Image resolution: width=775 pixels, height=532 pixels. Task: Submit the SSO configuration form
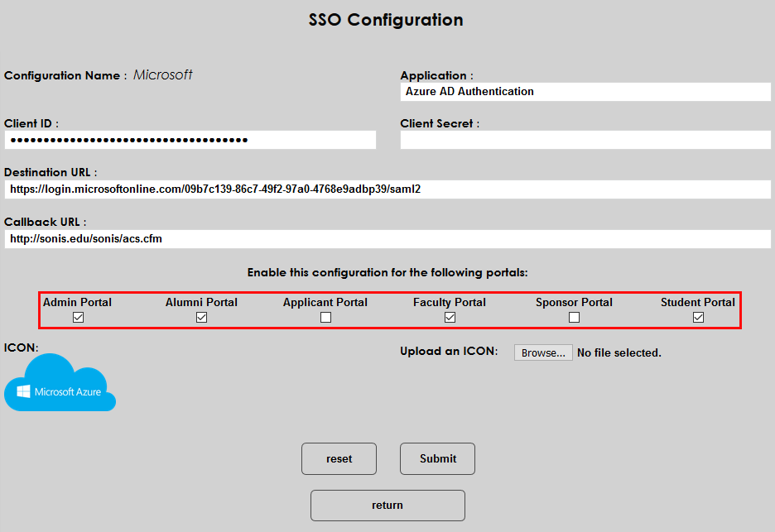point(437,458)
